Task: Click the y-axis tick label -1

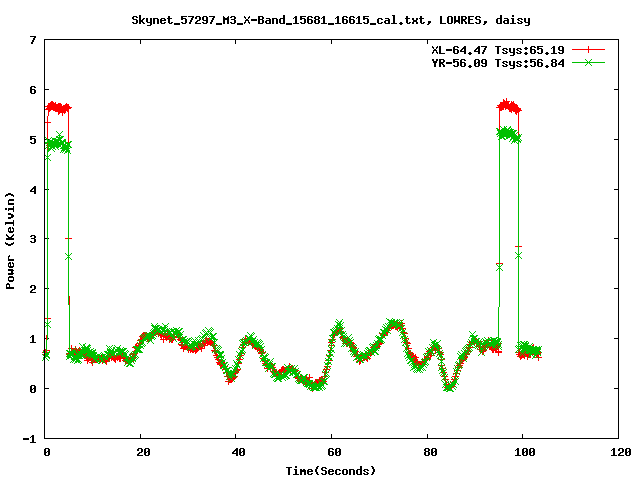Action: [29, 439]
